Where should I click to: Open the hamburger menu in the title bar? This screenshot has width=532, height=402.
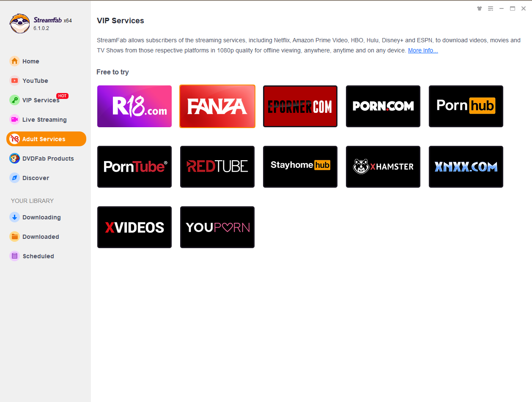(491, 8)
